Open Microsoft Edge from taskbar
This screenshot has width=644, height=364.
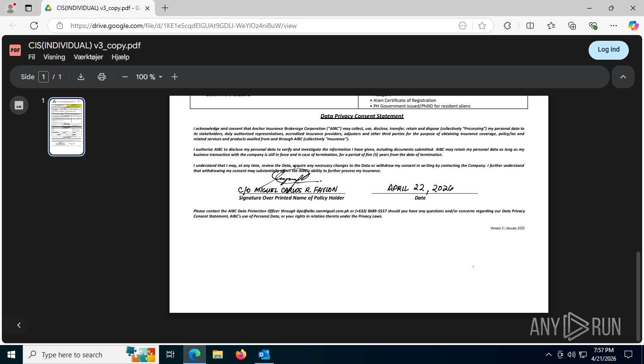click(x=195, y=355)
